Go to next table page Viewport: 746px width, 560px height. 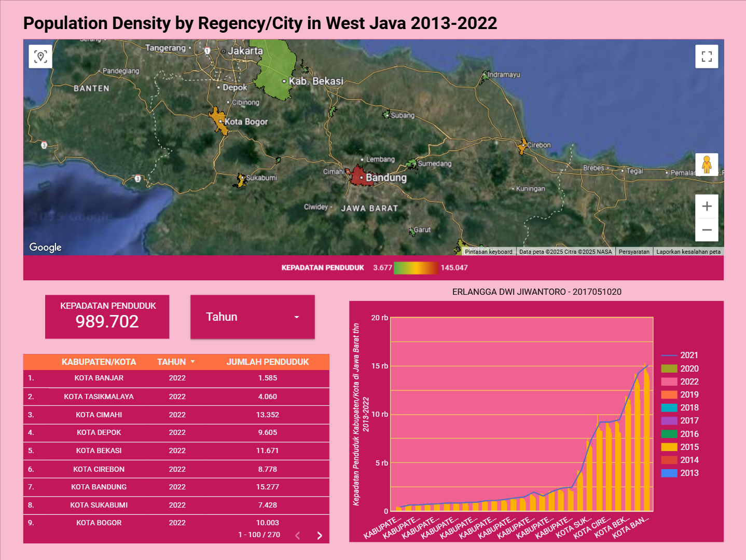pos(320,536)
